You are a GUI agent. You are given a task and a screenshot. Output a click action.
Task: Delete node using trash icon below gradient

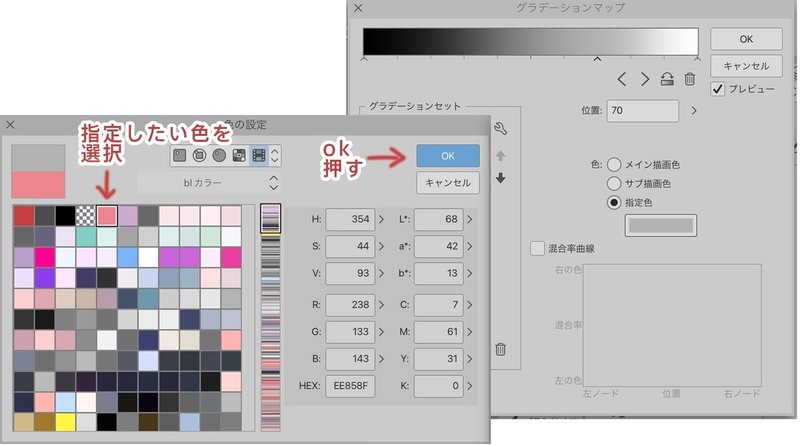click(x=690, y=79)
